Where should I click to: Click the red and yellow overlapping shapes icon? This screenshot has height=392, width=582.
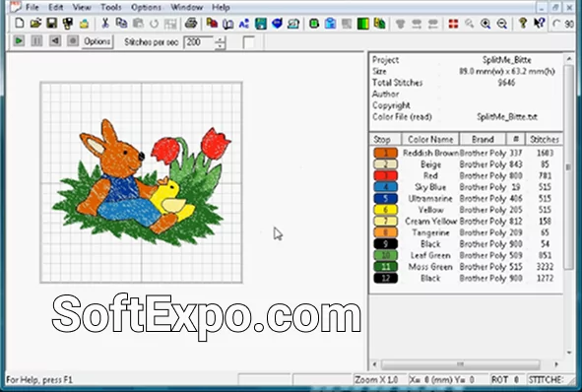tap(212, 24)
